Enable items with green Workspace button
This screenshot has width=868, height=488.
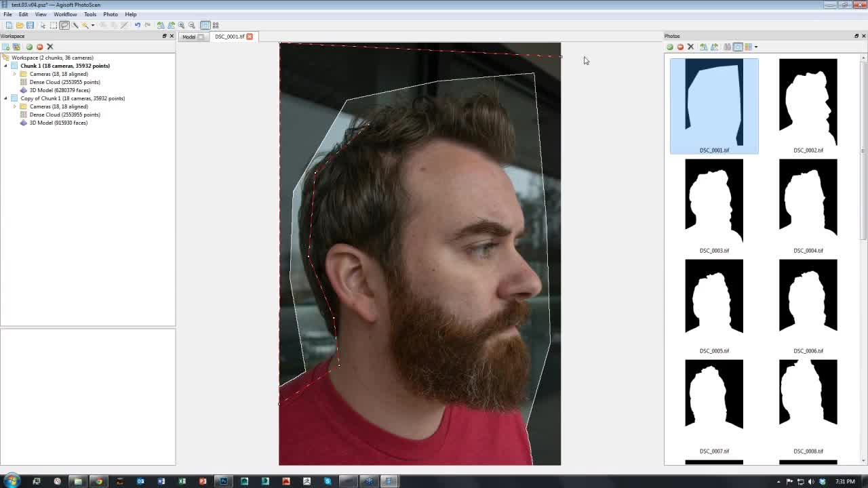coord(29,47)
